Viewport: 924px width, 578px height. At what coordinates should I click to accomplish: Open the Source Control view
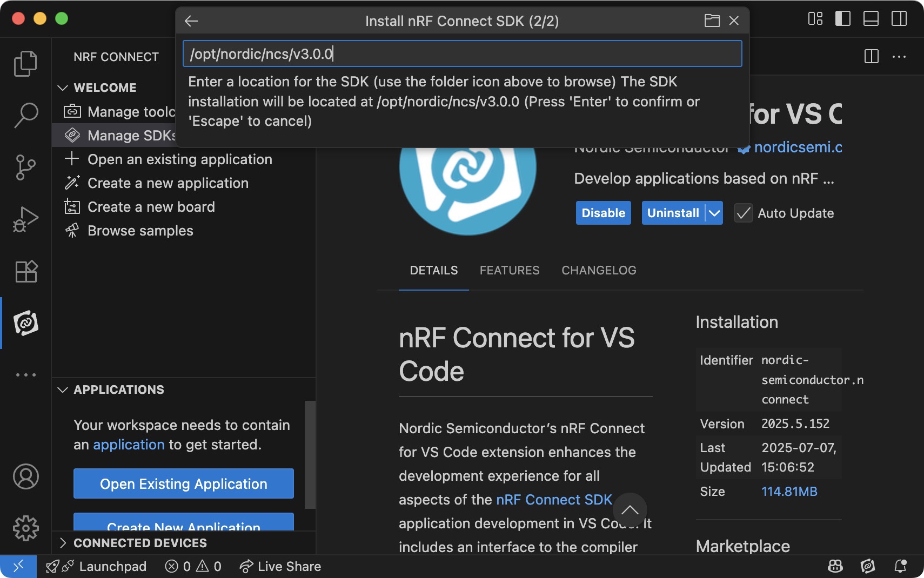point(25,167)
